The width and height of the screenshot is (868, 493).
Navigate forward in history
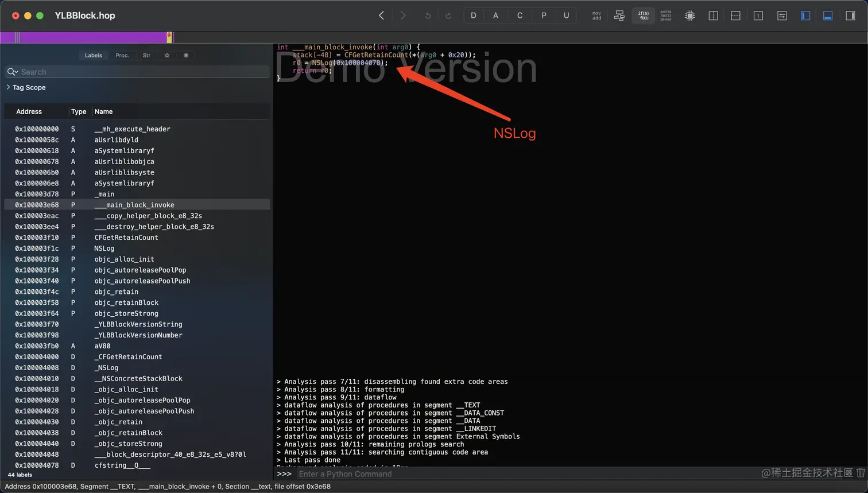[403, 15]
